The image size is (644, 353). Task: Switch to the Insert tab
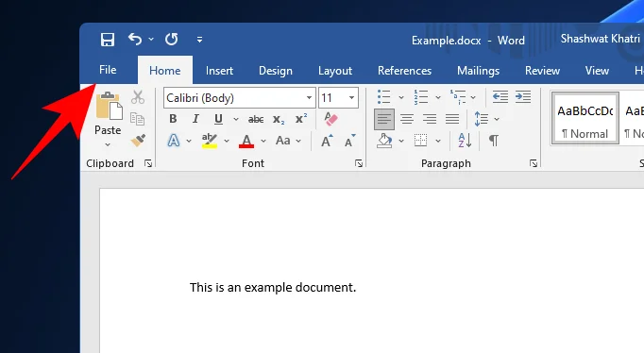[x=219, y=71]
